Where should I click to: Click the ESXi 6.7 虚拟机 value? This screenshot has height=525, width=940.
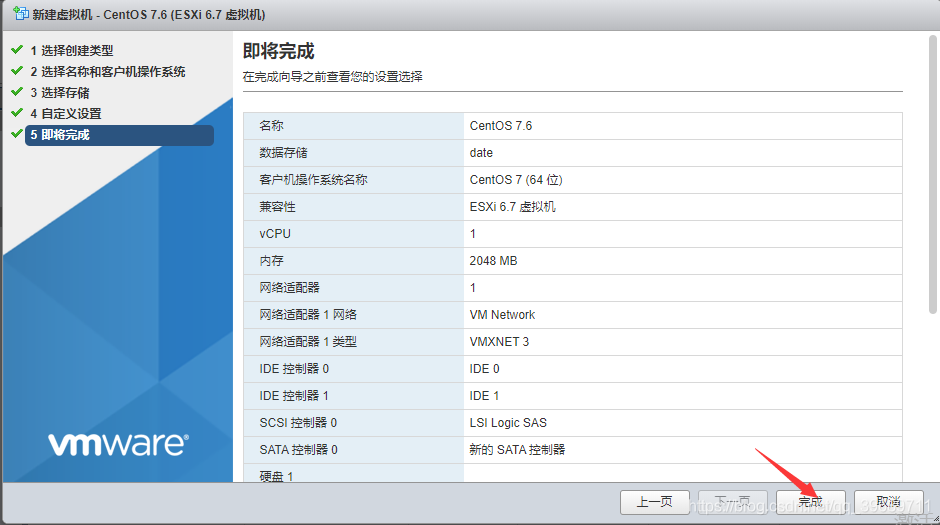[x=513, y=207]
